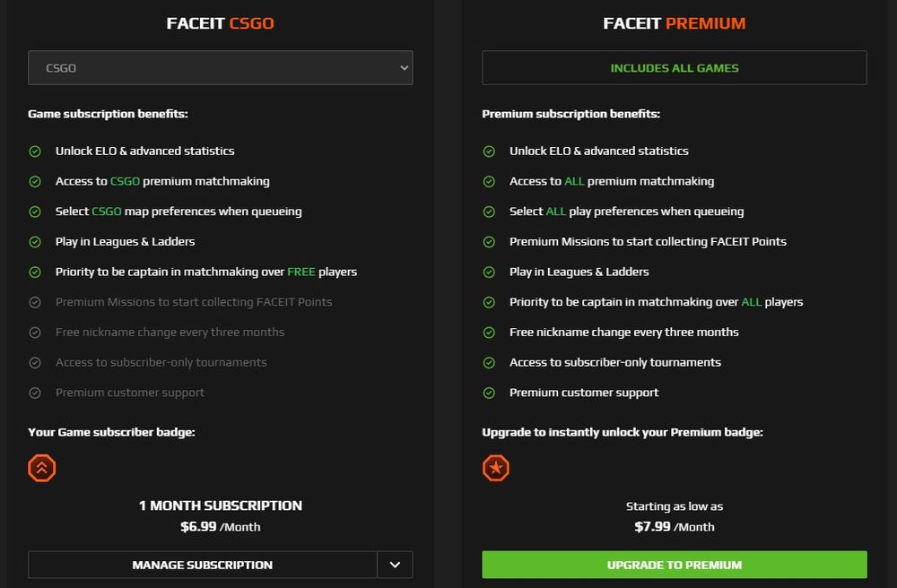The height and width of the screenshot is (588, 897).
Task: Select the FACEIT Premium plan header
Action: (675, 22)
